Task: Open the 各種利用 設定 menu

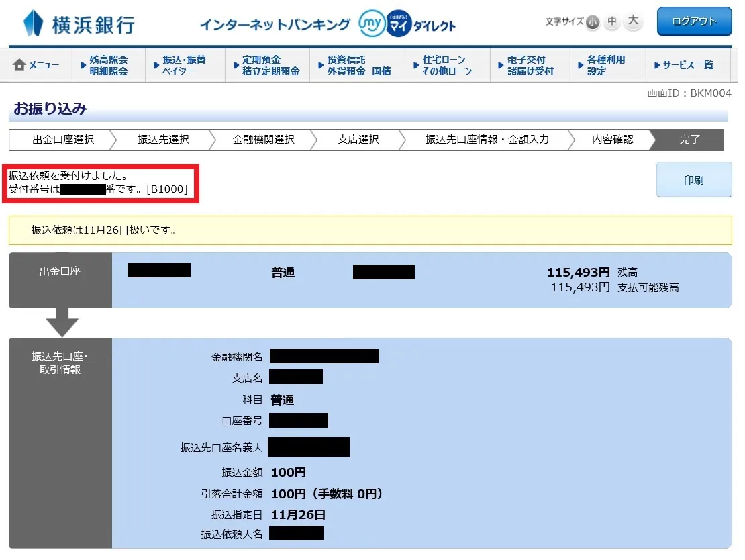Action: 607,65
